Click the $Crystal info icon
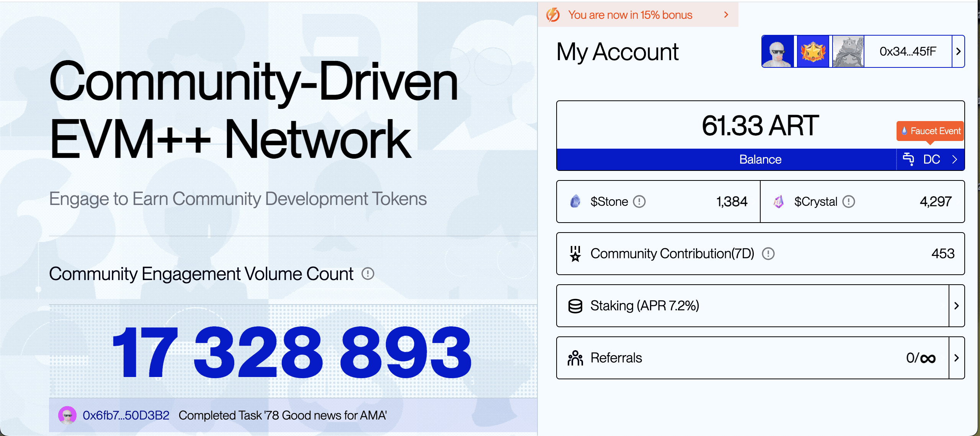Viewport: 980px width, 436px height. point(849,202)
